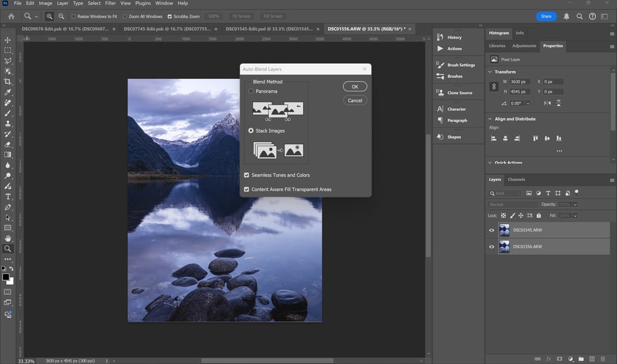
Task: Open the Filter menu
Action: coord(110,4)
